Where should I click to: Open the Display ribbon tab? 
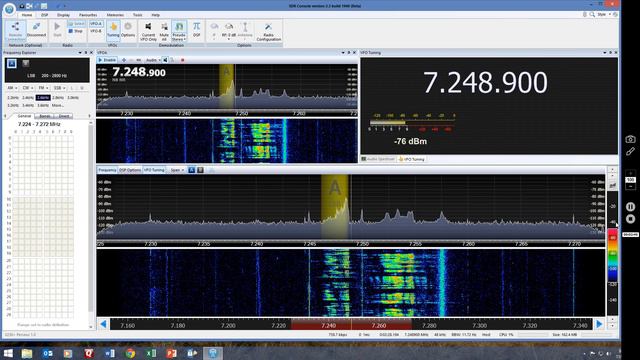pyautogui.click(x=63, y=15)
